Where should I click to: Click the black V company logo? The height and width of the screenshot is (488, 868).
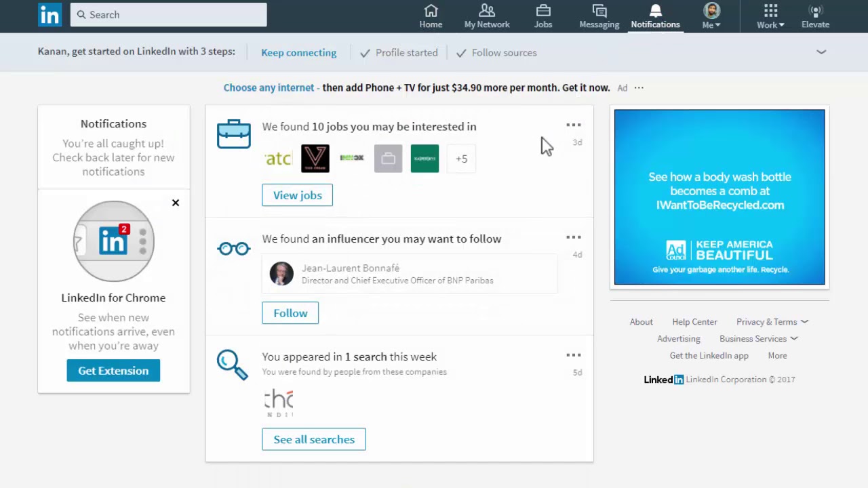click(315, 159)
